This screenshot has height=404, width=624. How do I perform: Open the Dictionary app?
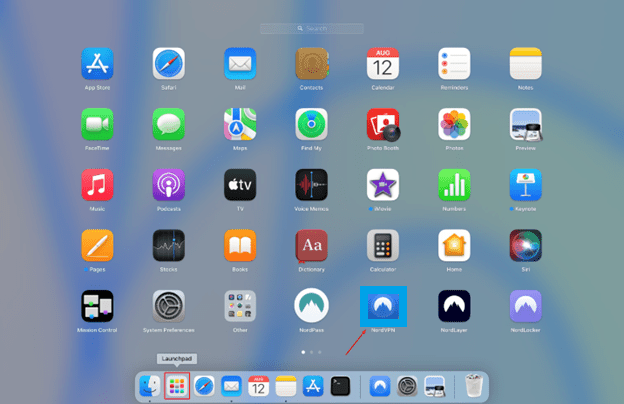311,245
